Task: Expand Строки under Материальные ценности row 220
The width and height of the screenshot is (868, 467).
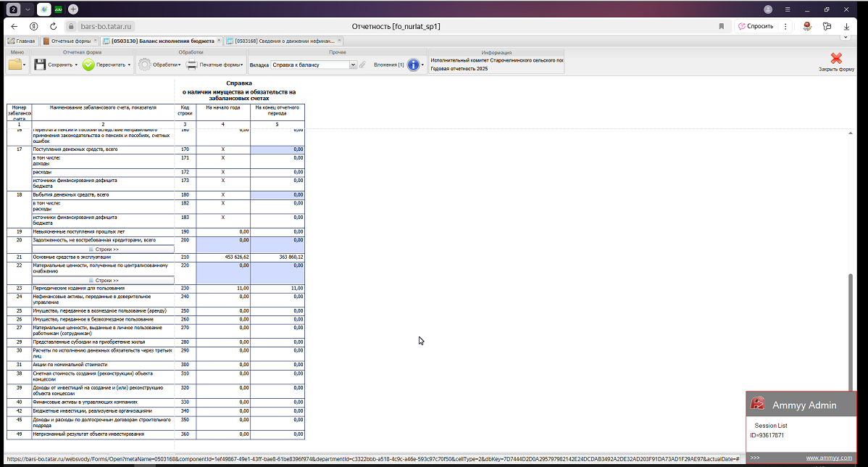Action: (x=103, y=281)
